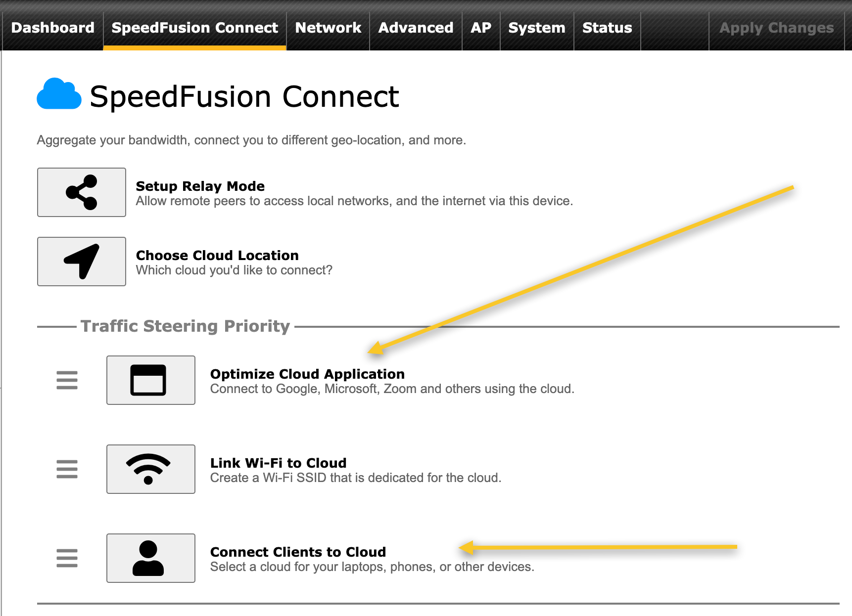Image resolution: width=852 pixels, height=616 pixels.
Task: Go to the Dashboard tab
Action: point(53,28)
